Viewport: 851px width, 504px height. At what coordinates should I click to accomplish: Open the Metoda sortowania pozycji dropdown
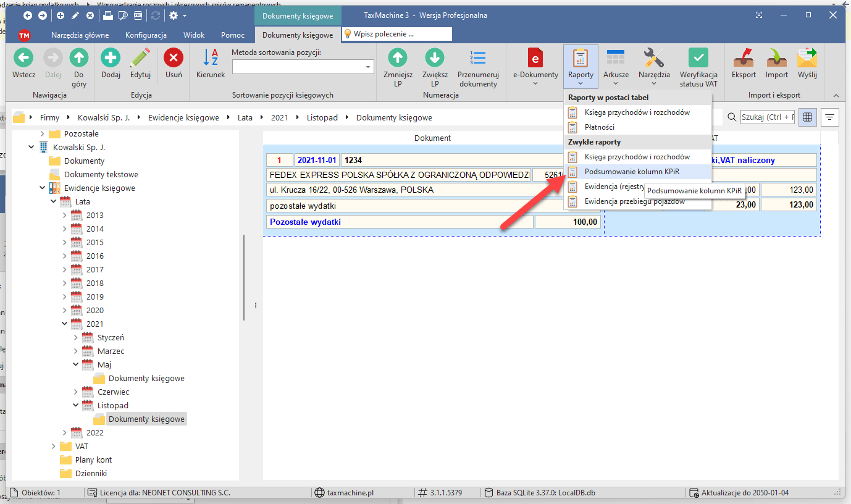[368, 67]
